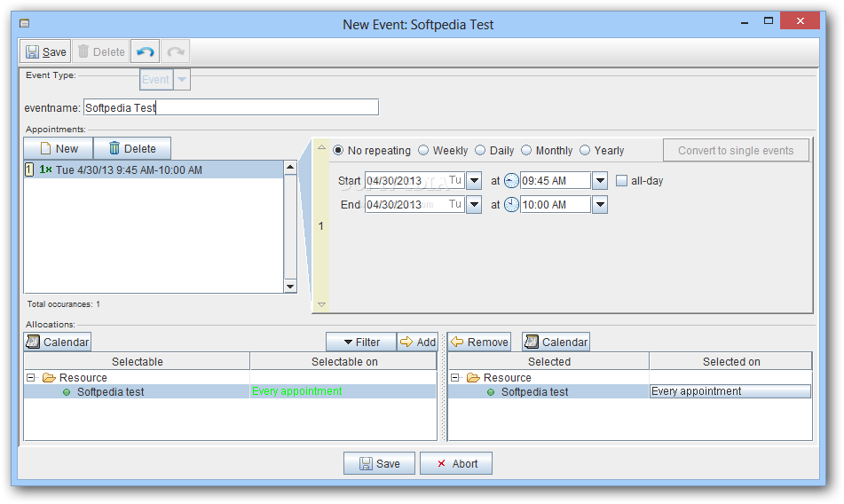The width and height of the screenshot is (844, 504).
Task: Click the 09:45 AM start time field
Action: (556, 180)
